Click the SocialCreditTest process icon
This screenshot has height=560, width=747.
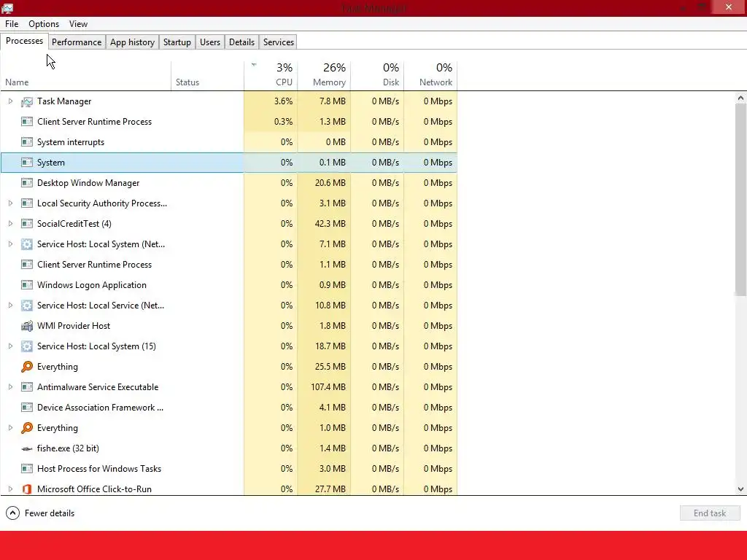click(x=27, y=224)
